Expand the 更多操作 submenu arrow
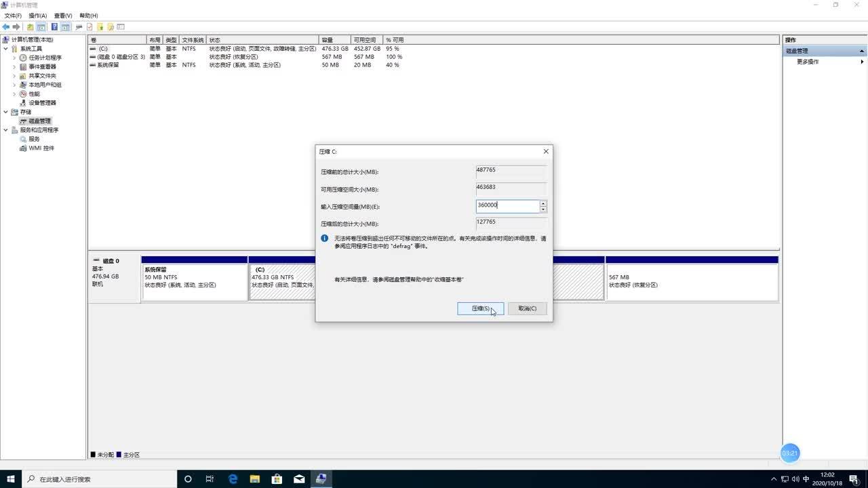Screen dimensions: 868x488 click(x=862, y=62)
